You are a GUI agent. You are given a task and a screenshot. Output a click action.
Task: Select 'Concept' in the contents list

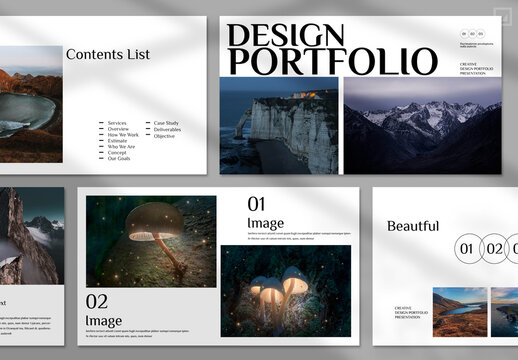point(117,153)
